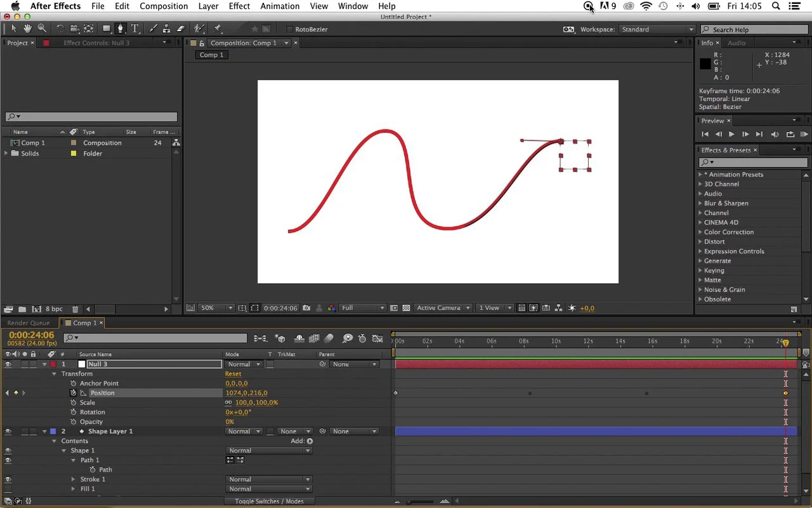Play the preview
Screen dimensions: 812x508
pos(731,134)
